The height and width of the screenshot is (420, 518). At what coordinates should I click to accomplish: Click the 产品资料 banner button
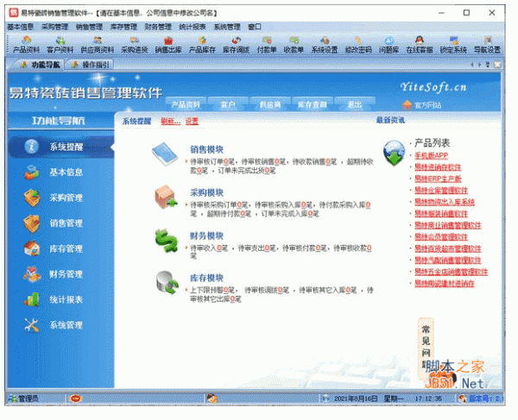pos(186,104)
